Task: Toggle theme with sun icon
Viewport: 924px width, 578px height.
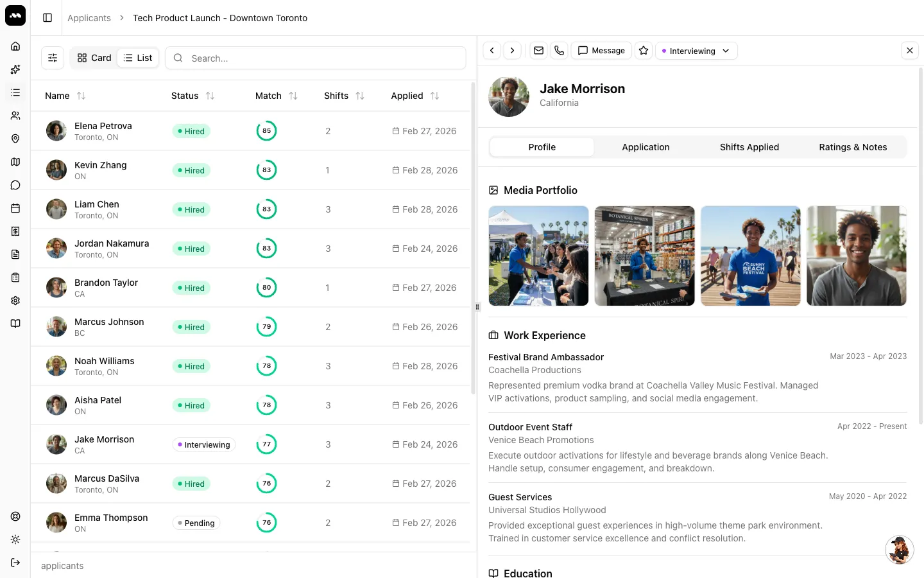Action: coord(15,539)
